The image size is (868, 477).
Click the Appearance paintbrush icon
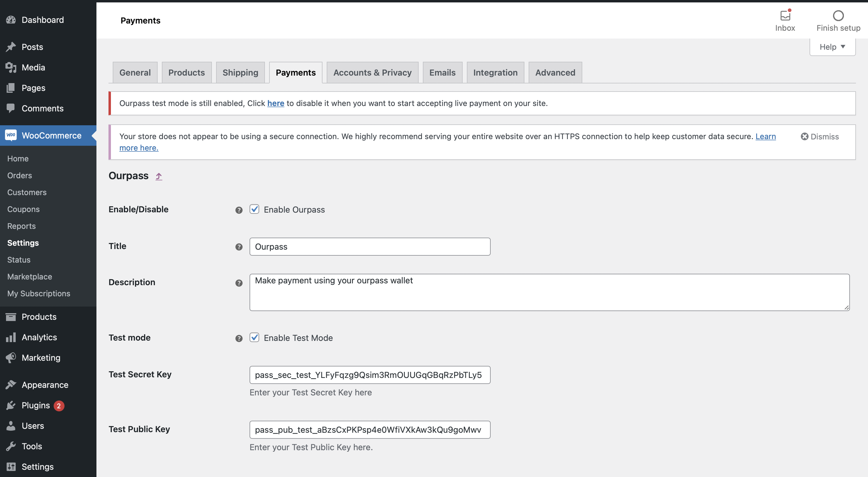11,385
